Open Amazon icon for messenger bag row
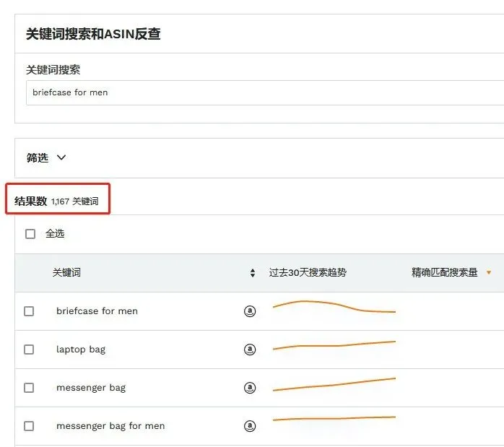This screenshot has width=504, height=447. tap(250, 388)
